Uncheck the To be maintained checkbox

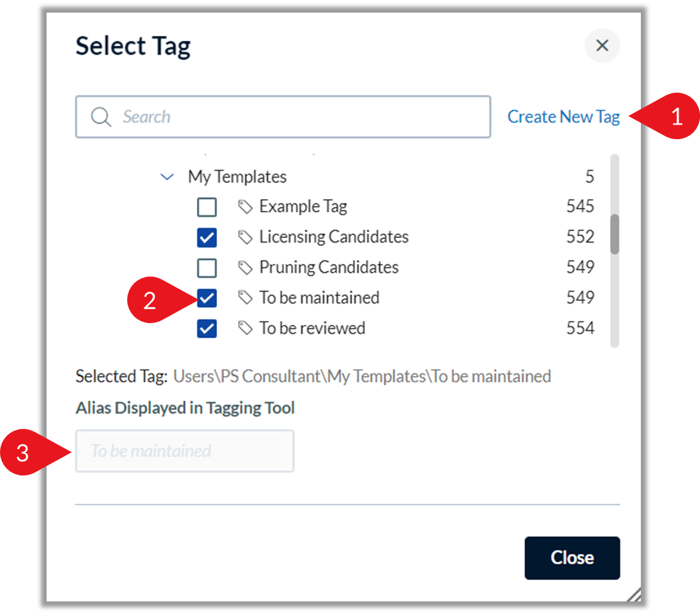pos(207,298)
